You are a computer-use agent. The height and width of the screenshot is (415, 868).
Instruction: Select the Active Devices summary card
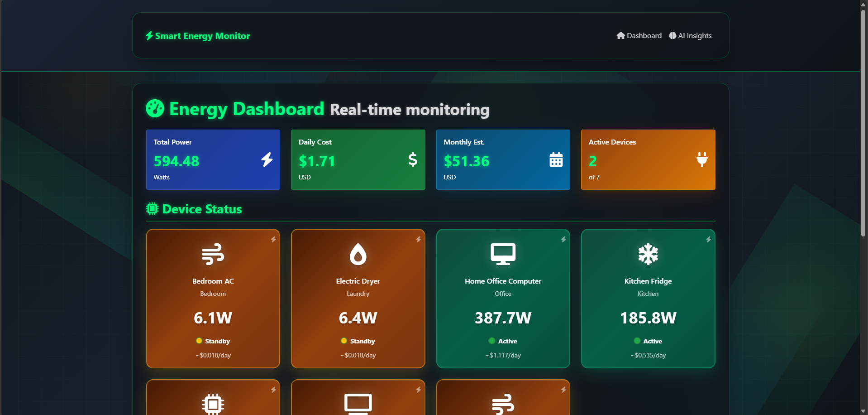coord(648,159)
